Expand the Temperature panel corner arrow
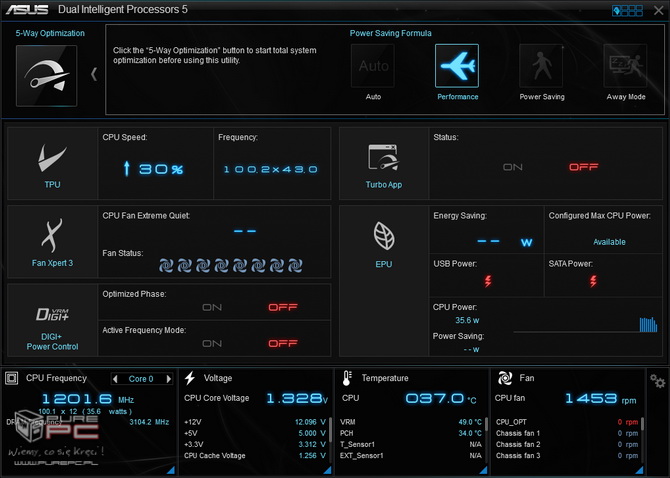 (x=483, y=470)
